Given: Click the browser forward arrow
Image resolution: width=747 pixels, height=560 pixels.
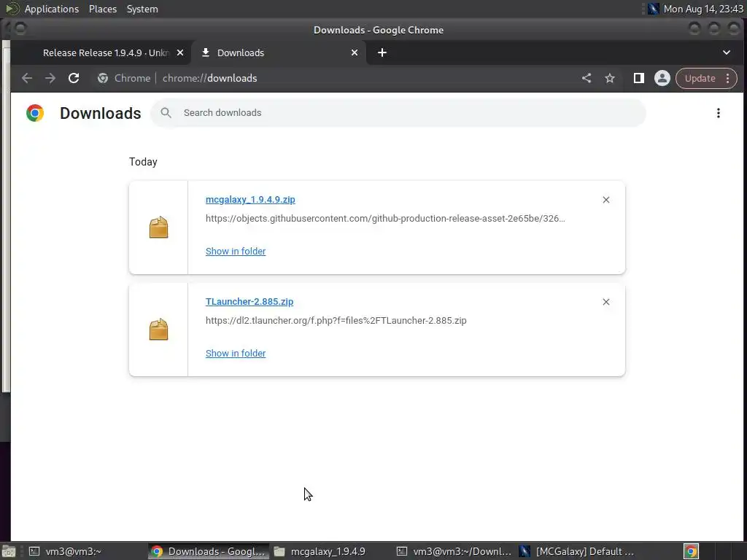Looking at the screenshot, I should (x=50, y=78).
